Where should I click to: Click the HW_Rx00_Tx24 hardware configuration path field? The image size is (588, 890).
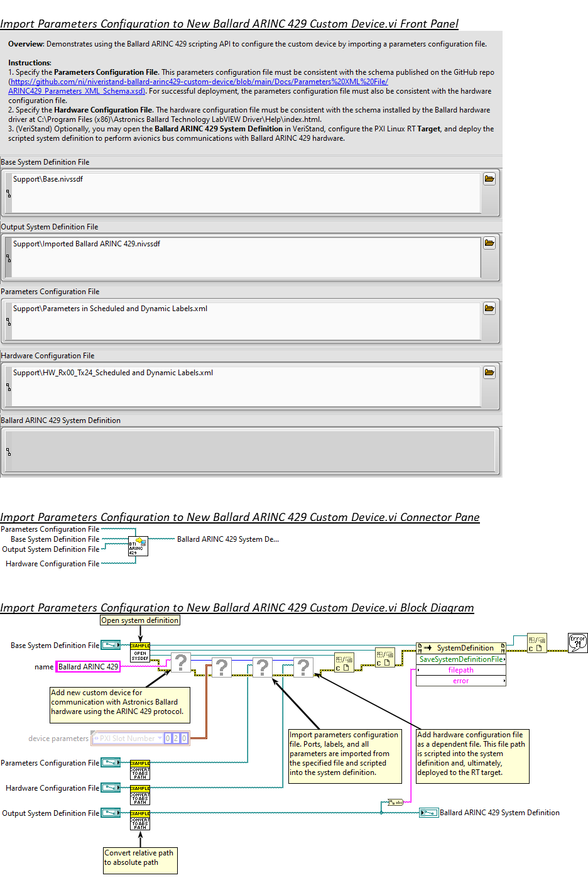click(246, 386)
